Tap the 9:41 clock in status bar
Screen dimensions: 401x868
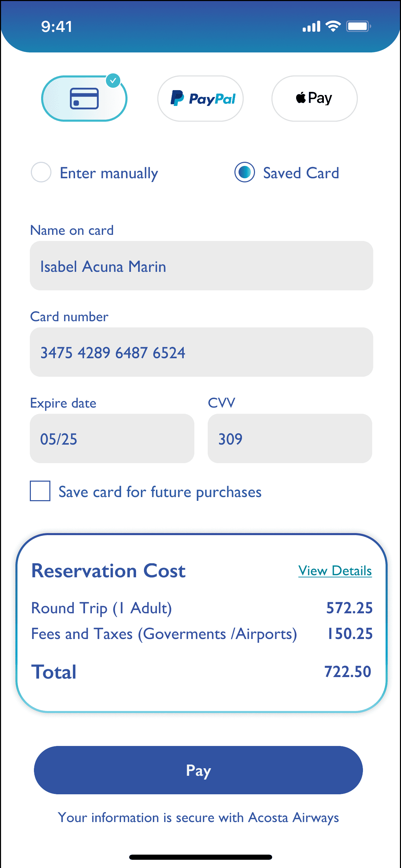[x=57, y=27]
